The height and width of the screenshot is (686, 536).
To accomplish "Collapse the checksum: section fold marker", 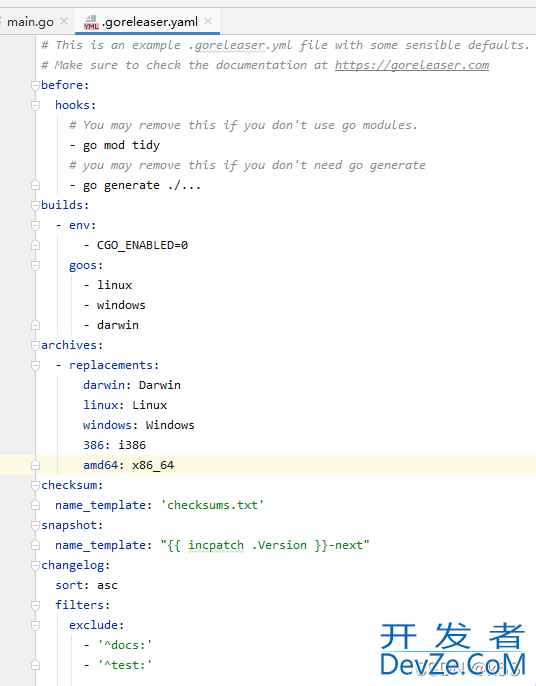I will point(35,485).
